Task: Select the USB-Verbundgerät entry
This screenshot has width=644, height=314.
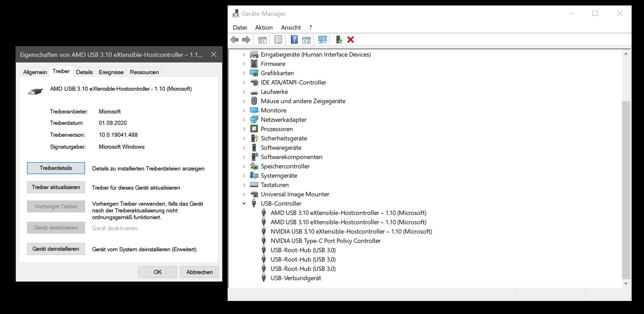Action: [x=296, y=278]
